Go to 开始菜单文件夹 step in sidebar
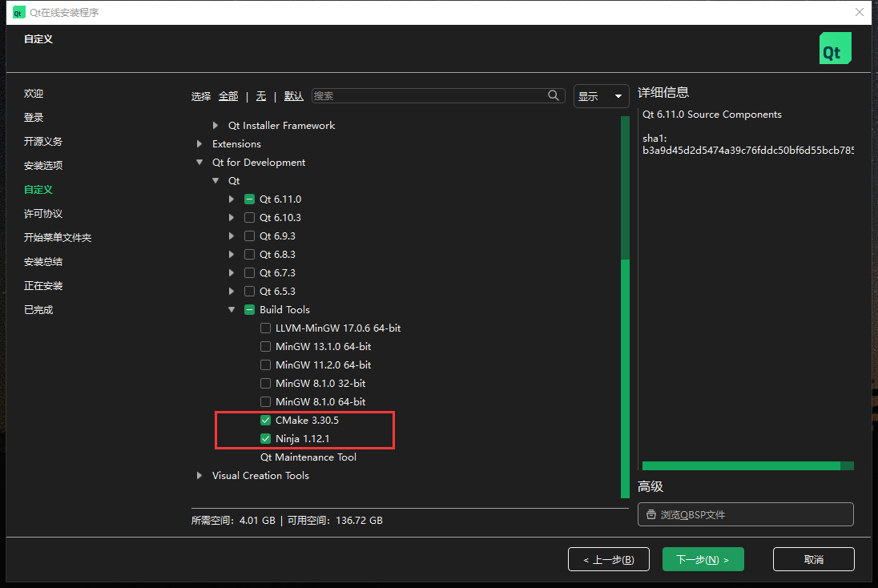 coord(58,238)
